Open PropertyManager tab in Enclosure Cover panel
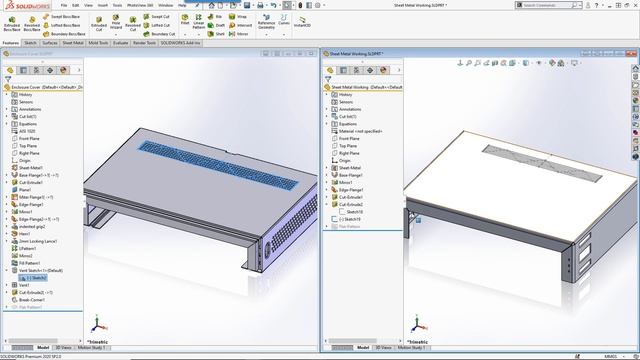640x360 pixels. [23, 70]
